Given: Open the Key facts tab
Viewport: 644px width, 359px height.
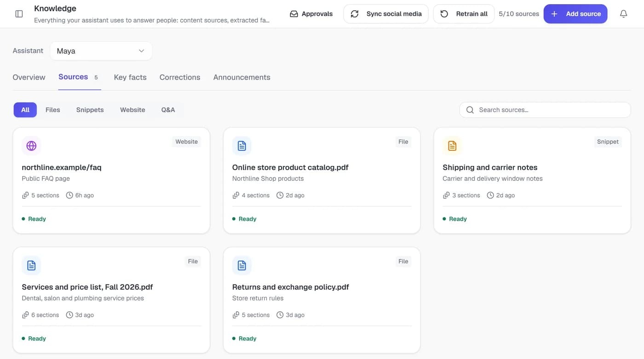Looking at the screenshot, I should click(130, 77).
